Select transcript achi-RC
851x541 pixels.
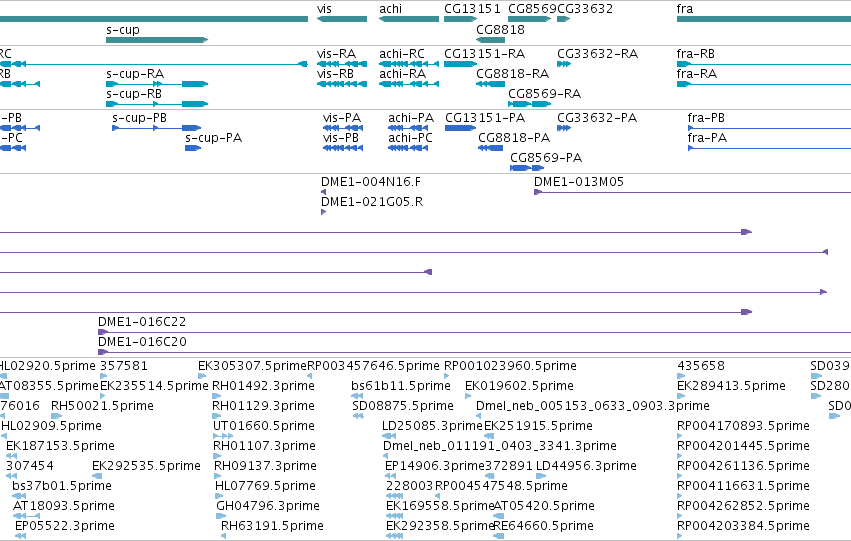(x=409, y=64)
